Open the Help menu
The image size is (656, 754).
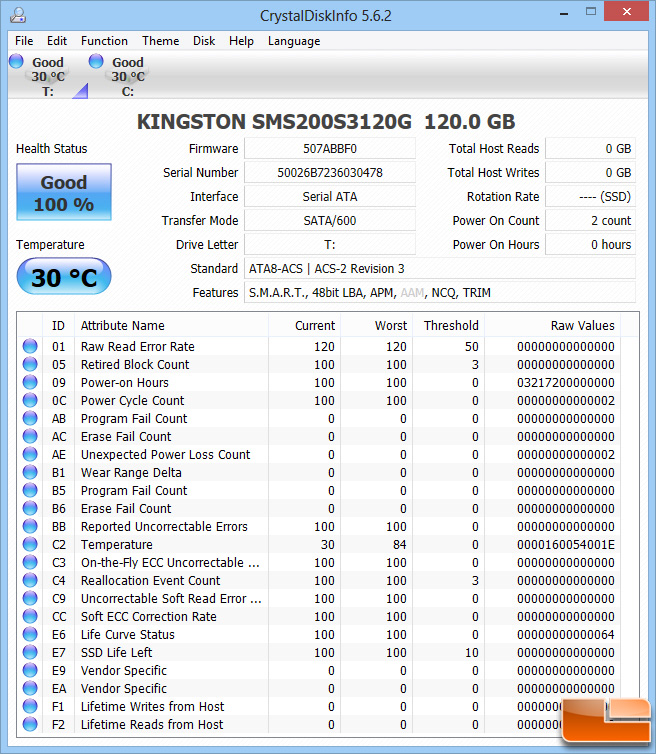241,41
